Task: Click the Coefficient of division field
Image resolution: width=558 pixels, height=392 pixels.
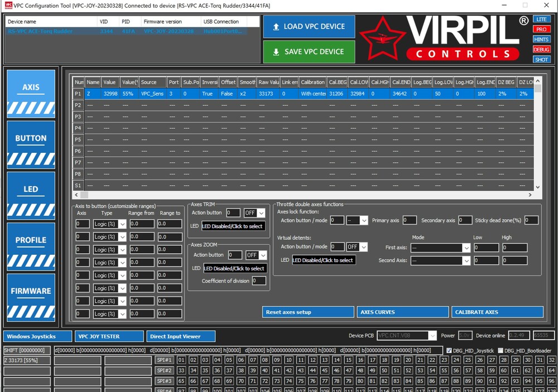Action: point(260,280)
